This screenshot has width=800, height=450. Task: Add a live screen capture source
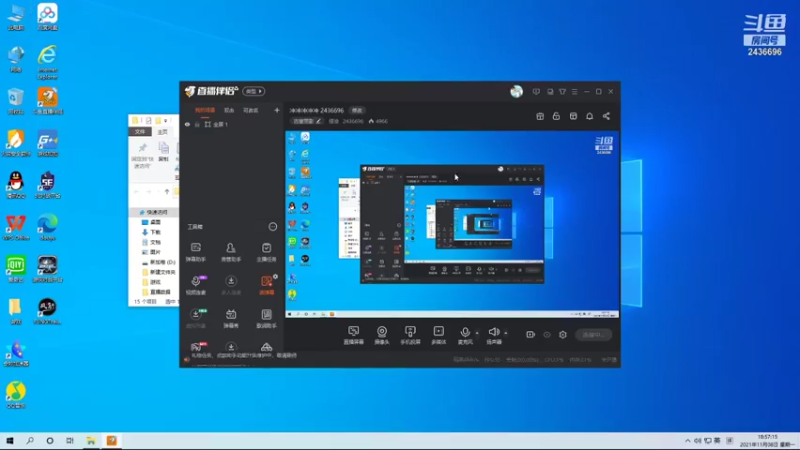pyautogui.click(x=353, y=335)
